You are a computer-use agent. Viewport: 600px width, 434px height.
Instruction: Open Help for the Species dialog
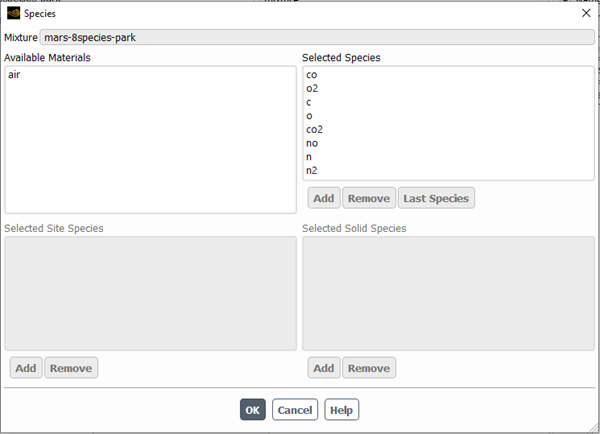[341, 410]
